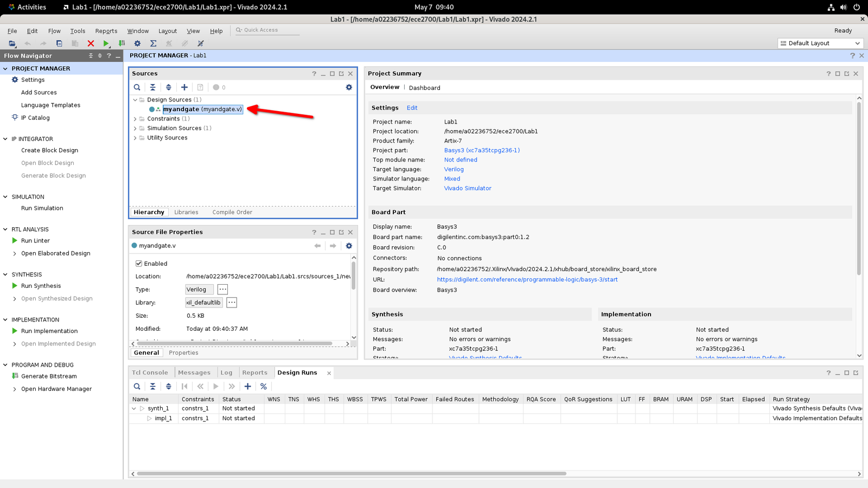868x488 pixels.
Task: Open the Flow menu
Action: coord(54,31)
